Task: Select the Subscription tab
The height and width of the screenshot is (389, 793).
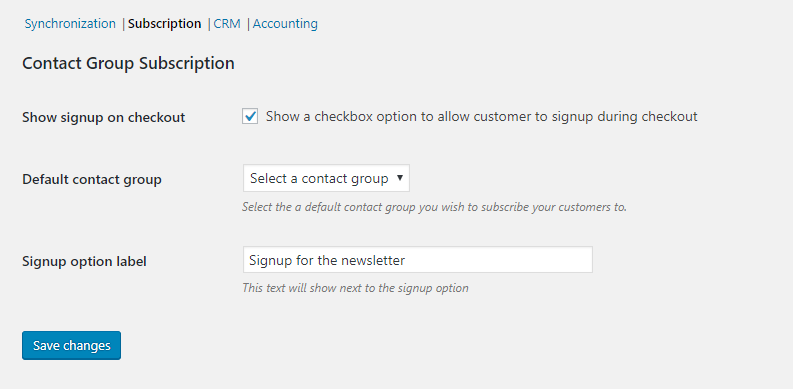Action: tap(164, 24)
